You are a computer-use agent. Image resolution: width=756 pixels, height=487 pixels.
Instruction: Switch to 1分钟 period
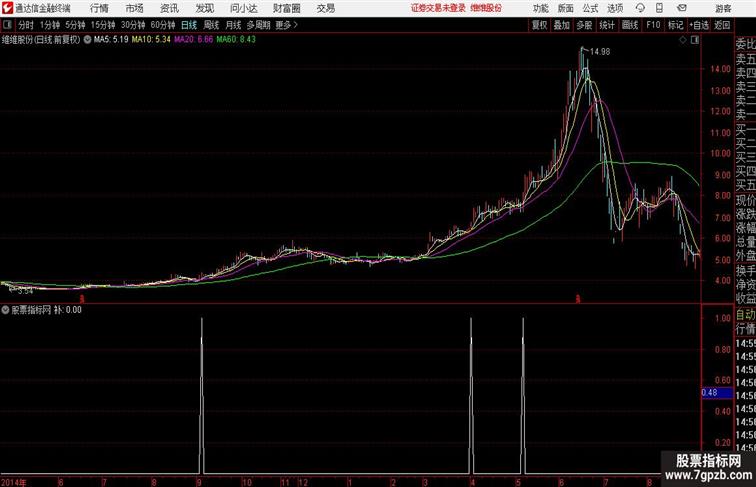coord(50,25)
